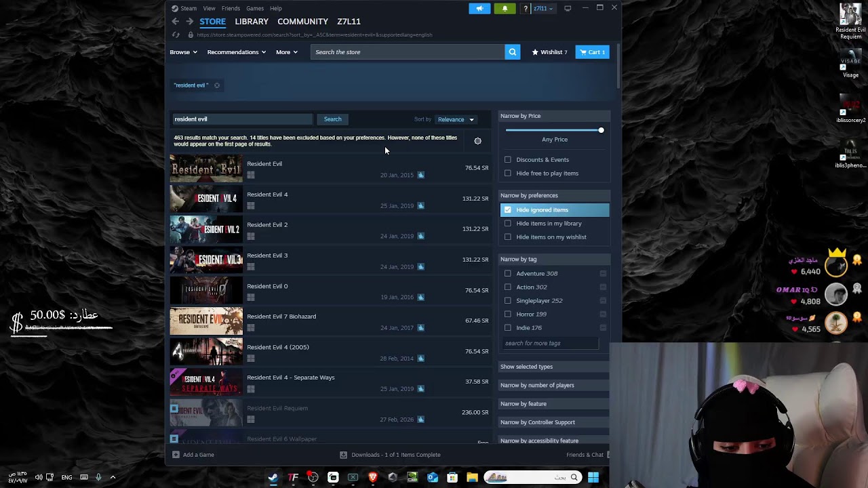868x488 pixels.
Task: Open File Explorer from the taskbar
Action: 472,477
